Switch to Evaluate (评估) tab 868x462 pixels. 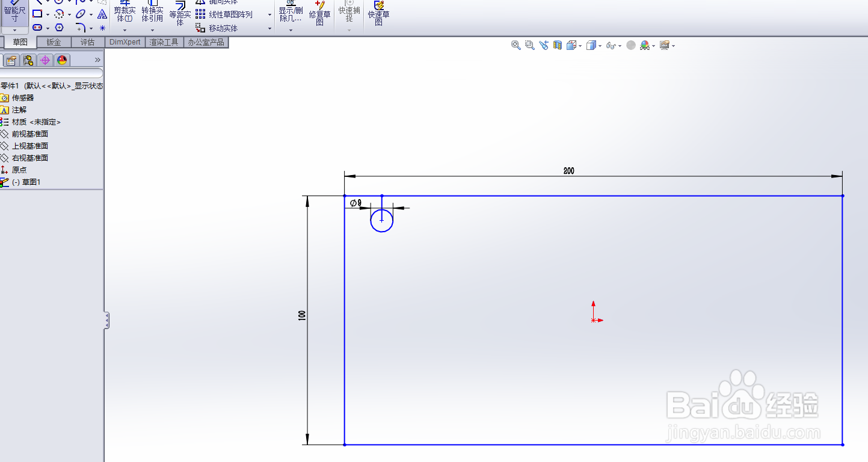pos(87,42)
